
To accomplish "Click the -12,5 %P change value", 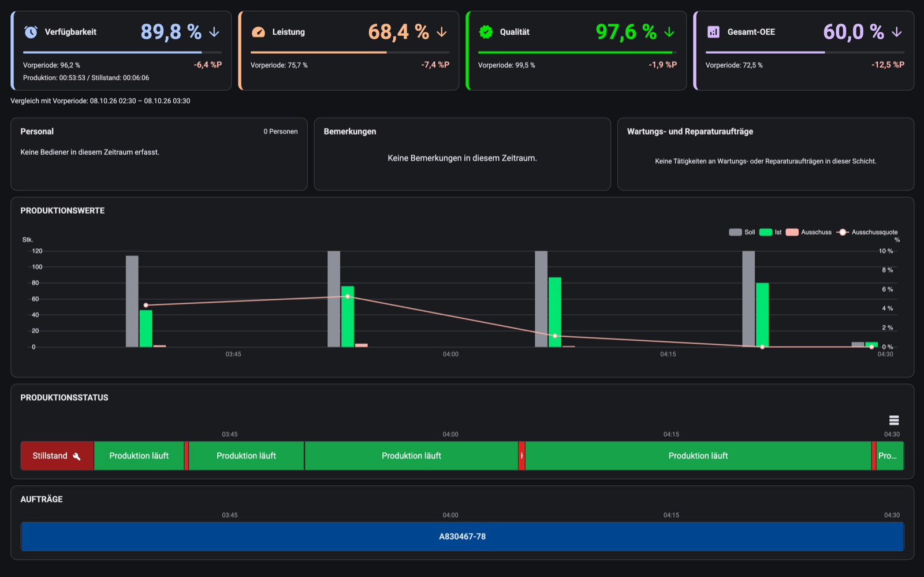I will (x=888, y=65).
